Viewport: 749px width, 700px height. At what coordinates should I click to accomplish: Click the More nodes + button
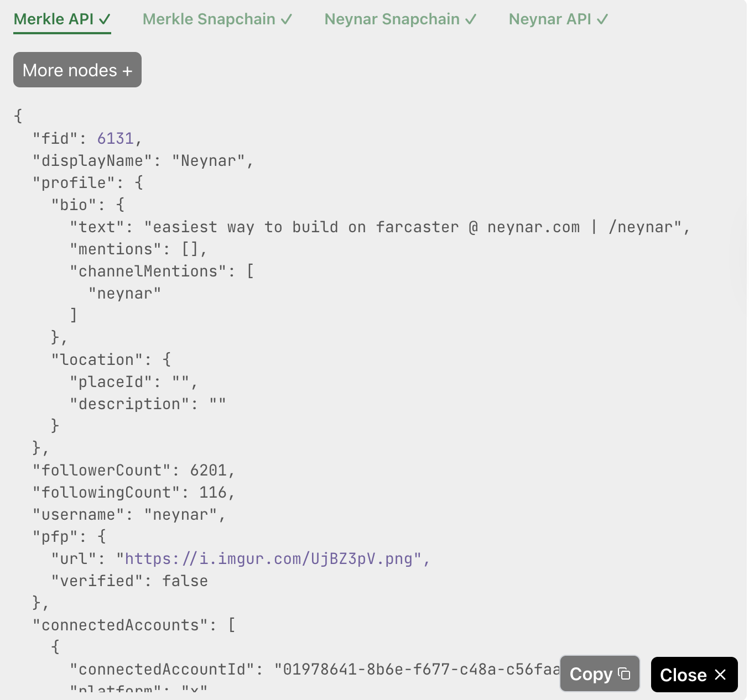[x=77, y=70]
